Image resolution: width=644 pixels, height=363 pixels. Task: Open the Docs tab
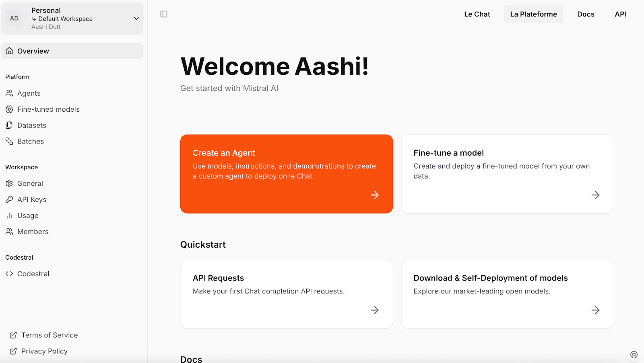coord(586,14)
